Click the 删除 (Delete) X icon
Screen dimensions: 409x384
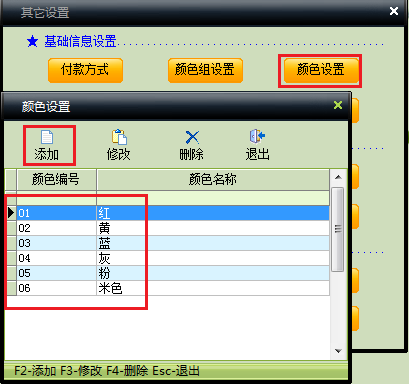tap(192, 137)
